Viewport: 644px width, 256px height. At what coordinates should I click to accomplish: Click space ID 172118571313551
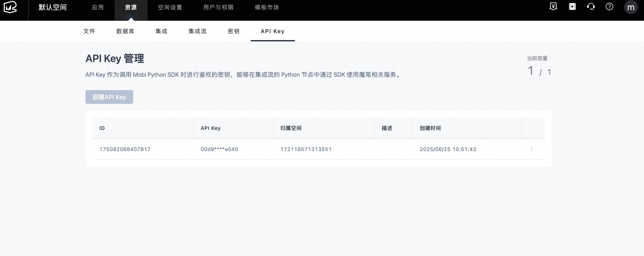[x=306, y=149]
